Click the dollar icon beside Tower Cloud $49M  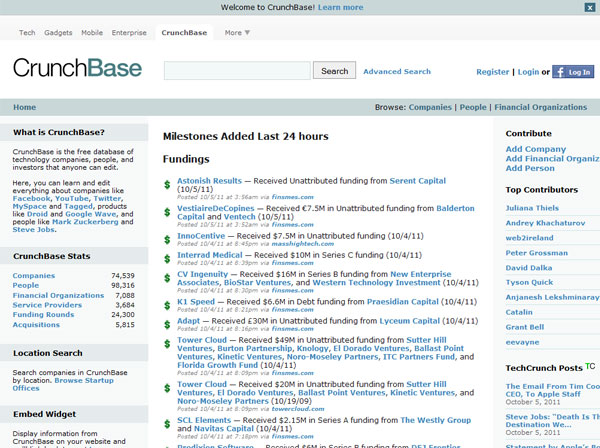tap(167, 344)
